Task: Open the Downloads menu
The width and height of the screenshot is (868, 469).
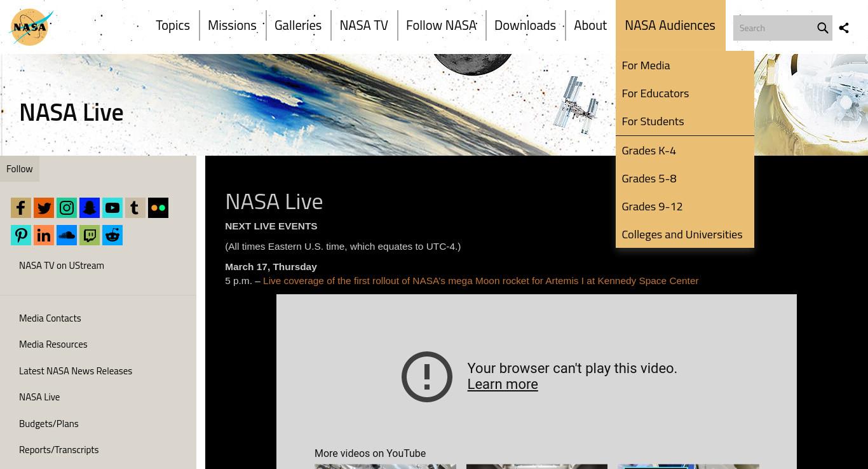Action: coord(525,25)
